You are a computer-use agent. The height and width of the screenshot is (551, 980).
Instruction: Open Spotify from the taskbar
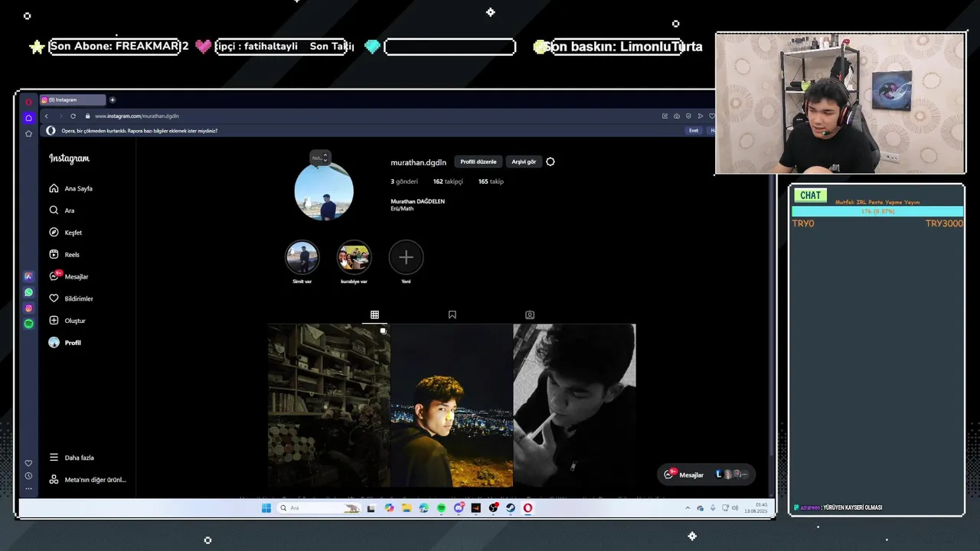pos(441,508)
